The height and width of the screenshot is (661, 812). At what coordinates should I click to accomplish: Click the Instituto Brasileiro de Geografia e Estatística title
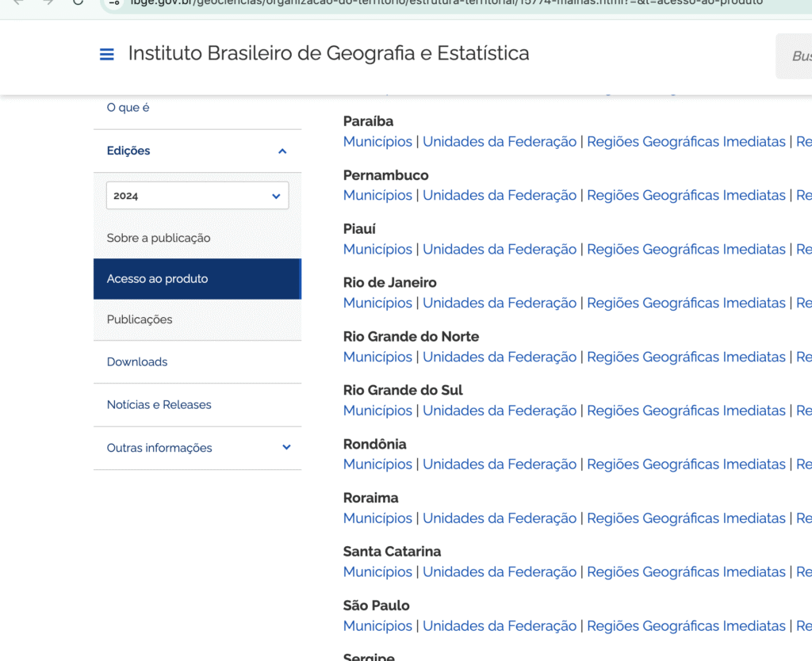[329, 53]
